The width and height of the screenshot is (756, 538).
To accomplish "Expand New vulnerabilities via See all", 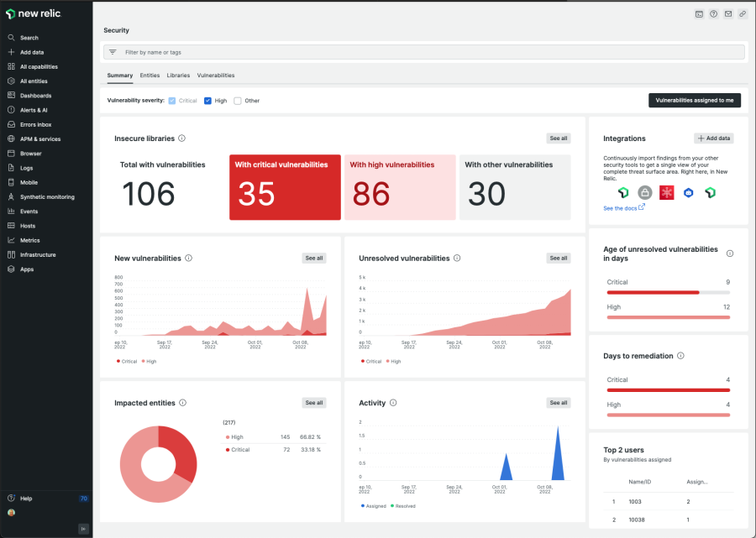I will click(314, 259).
